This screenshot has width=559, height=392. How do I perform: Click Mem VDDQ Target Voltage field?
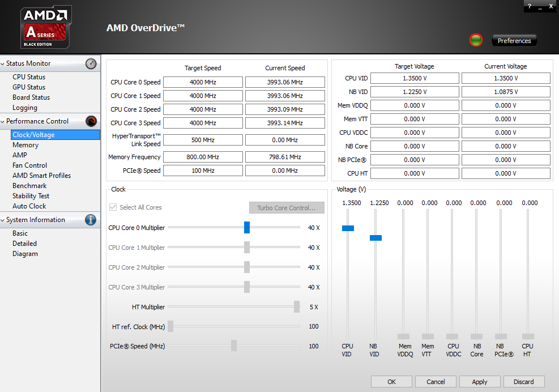415,105
